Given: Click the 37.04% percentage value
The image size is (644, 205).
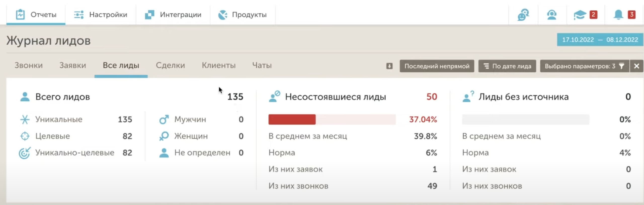Looking at the screenshot, I should (x=423, y=120).
